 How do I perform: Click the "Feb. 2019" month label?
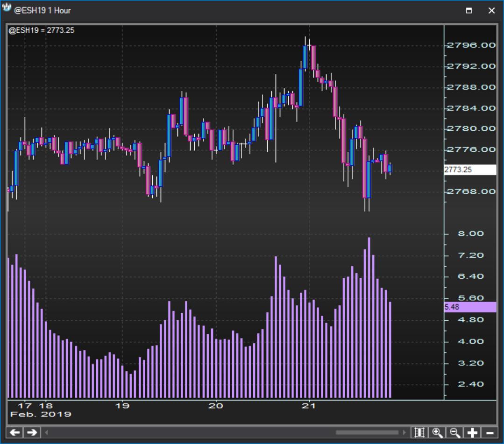coord(41,415)
